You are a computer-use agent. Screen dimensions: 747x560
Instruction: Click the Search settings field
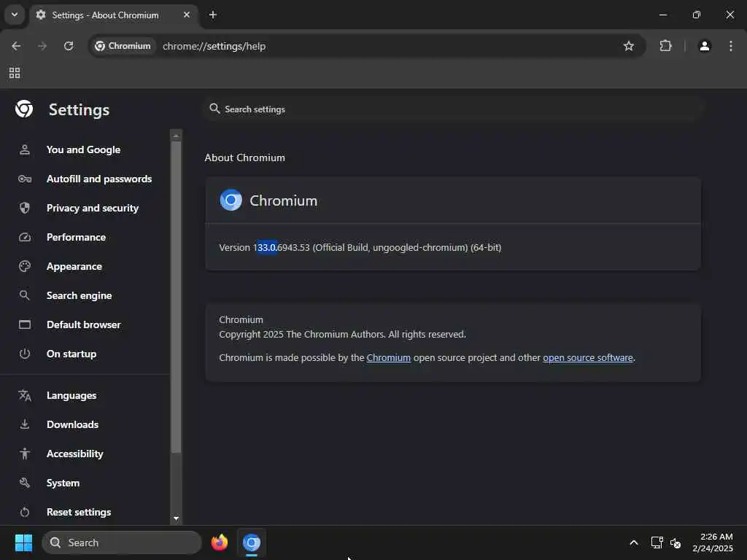tap(454, 109)
